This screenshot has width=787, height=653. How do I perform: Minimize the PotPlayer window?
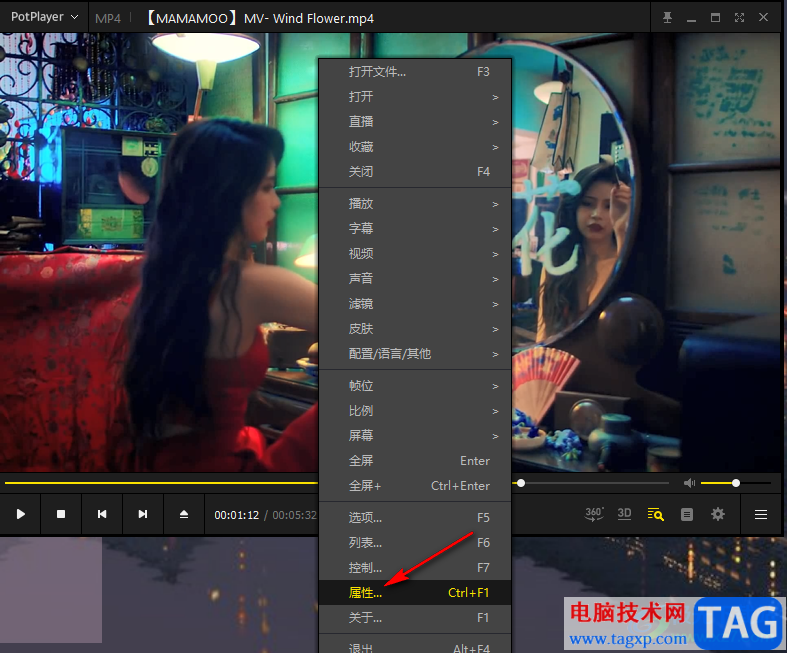(x=691, y=18)
